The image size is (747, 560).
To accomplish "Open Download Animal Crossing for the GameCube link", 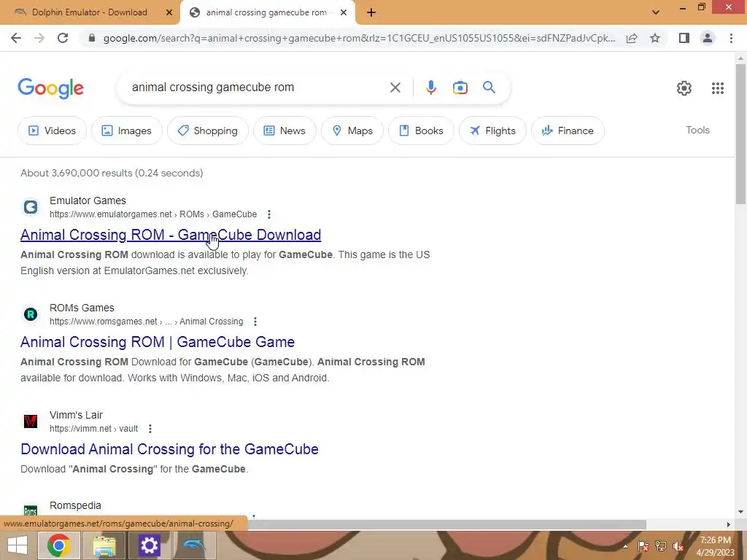I will tap(169, 449).
